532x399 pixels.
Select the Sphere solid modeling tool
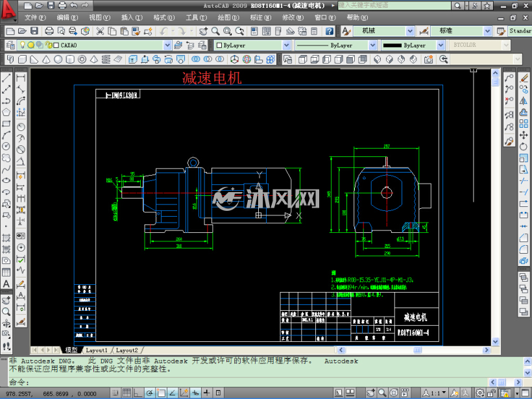[58, 60]
